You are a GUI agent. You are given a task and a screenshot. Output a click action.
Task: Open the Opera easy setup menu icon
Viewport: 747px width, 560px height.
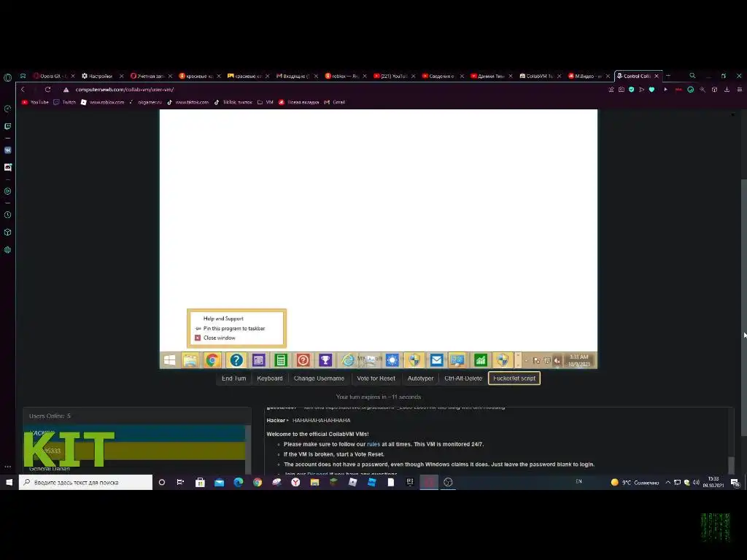click(740, 90)
